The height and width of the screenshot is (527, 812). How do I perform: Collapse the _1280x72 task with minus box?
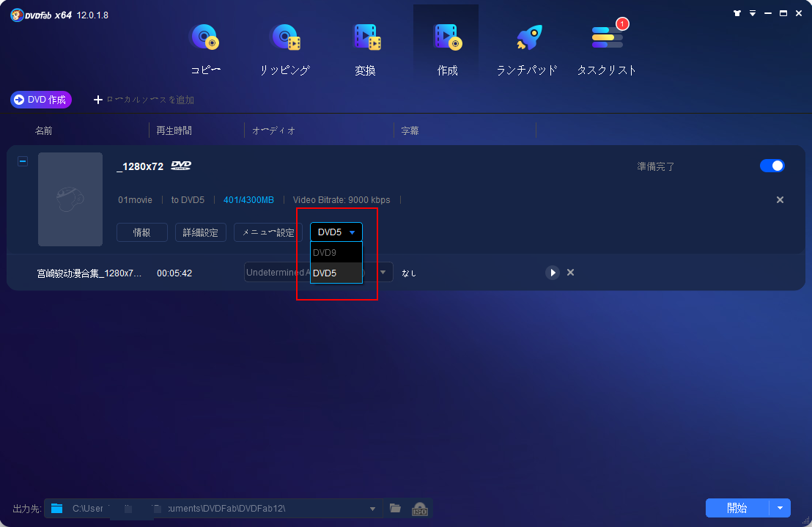[23, 161]
